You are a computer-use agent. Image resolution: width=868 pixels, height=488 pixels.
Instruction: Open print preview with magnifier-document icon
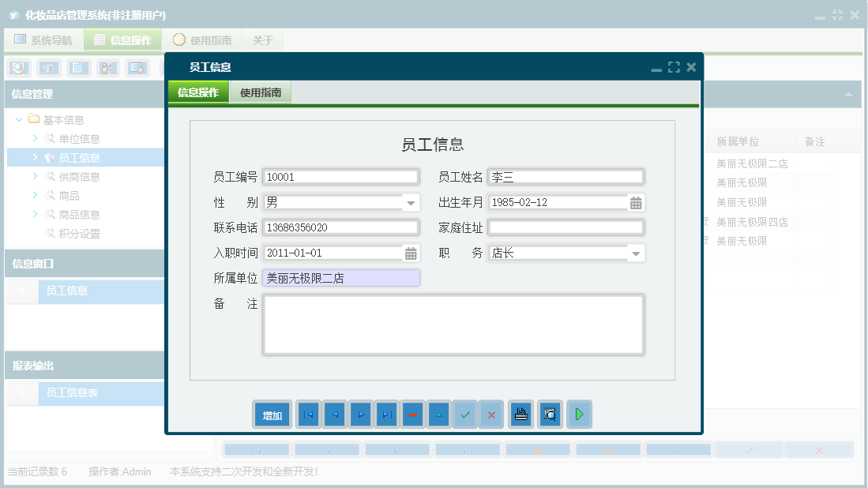[x=550, y=414]
